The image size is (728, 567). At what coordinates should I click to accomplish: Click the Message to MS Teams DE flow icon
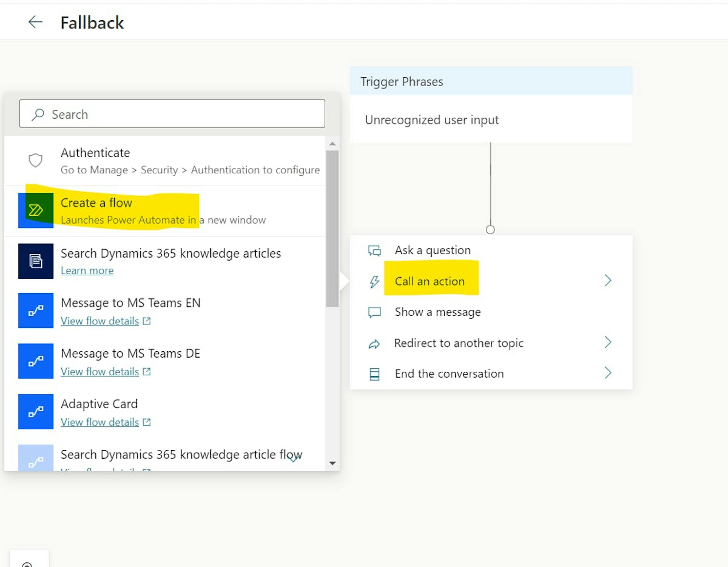click(36, 361)
